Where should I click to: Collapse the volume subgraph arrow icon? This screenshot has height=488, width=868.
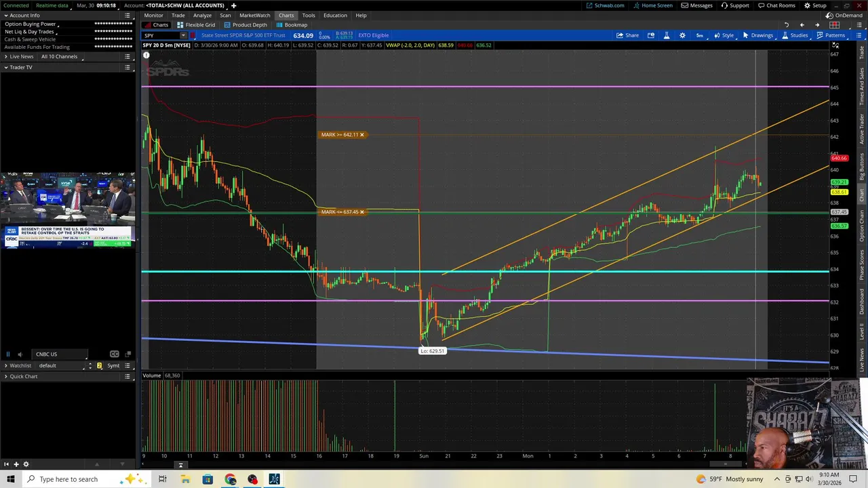(180, 465)
